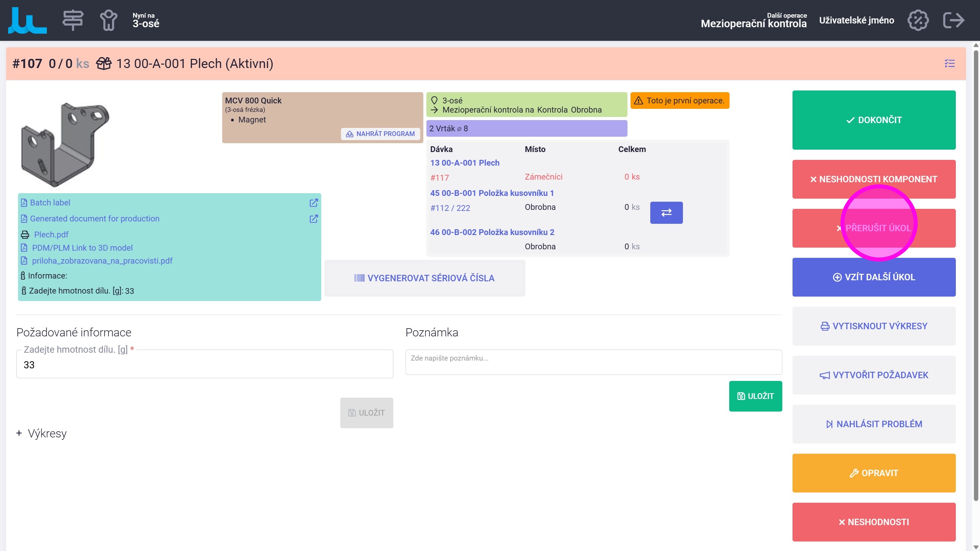Click NAHRÁT PROGRAM upload button
Viewport: 980px width, 551px height.
tap(380, 134)
